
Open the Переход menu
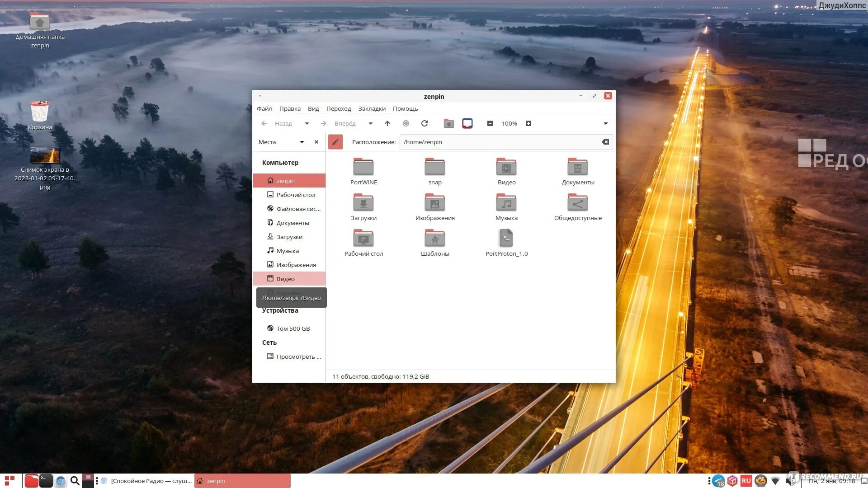(x=339, y=108)
